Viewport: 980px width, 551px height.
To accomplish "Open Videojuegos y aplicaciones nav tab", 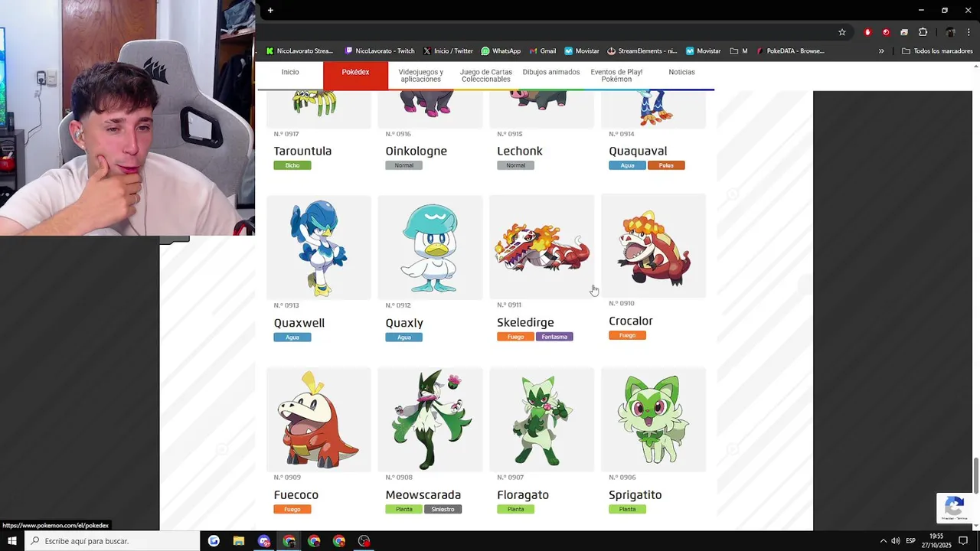I will pos(420,76).
